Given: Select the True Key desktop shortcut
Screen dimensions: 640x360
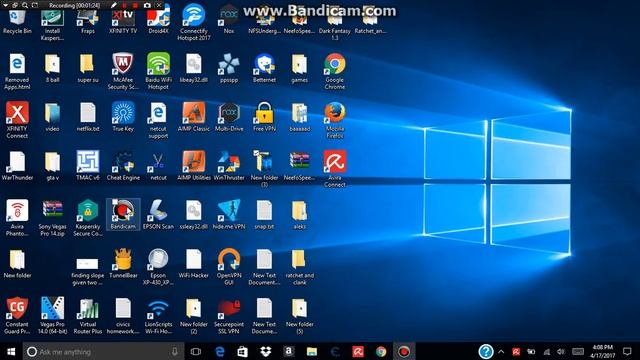Looking at the screenshot, I should pos(123,117).
